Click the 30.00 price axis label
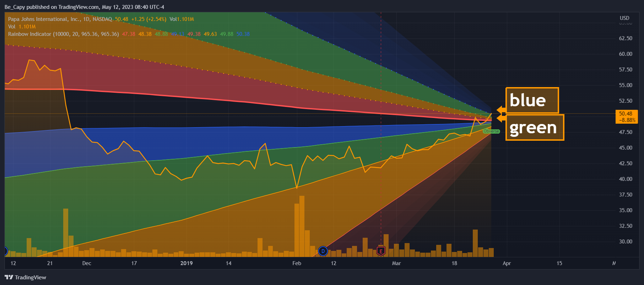Screen dimensions: 644x285 coord(626,242)
